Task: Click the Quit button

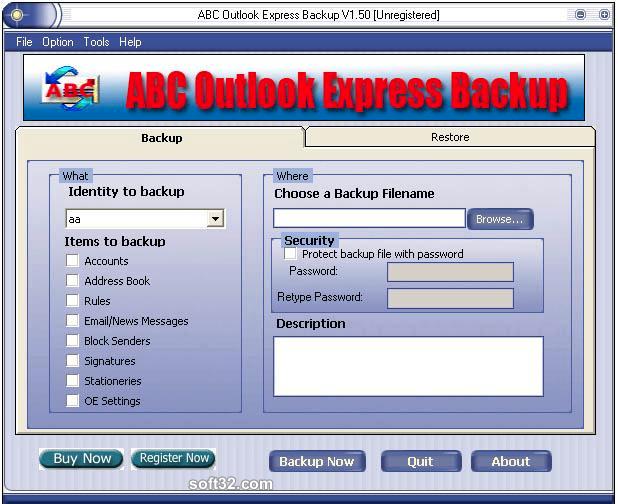Action: click(421, 461)
